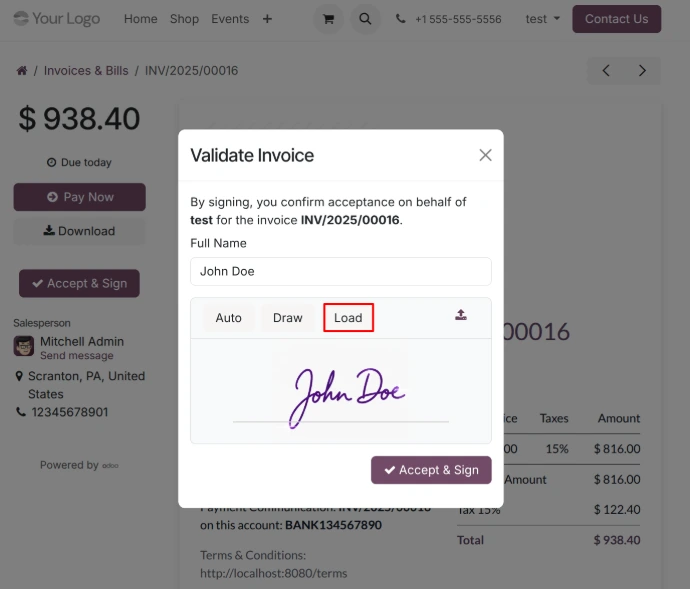Image resolution: width=690 pixels, height=589 pixels.
Task: Switch to Load signature mode
Action: click(x=348, y=318)
